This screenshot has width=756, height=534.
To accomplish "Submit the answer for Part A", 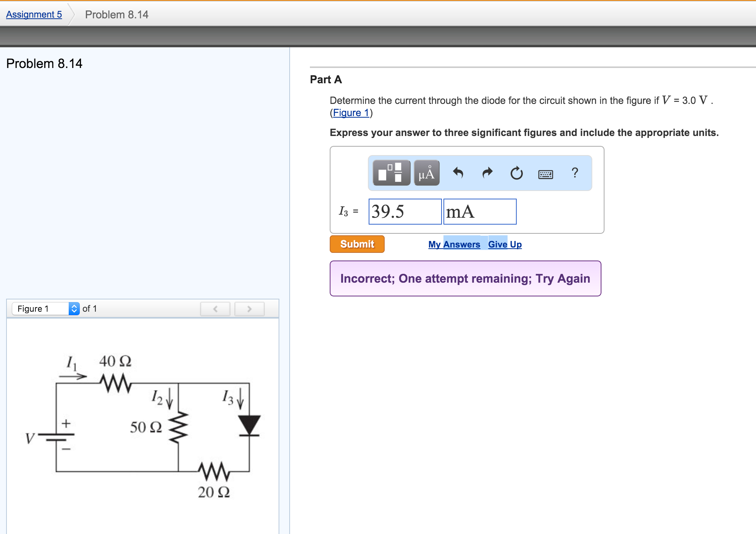I will [x=357, y=244].
